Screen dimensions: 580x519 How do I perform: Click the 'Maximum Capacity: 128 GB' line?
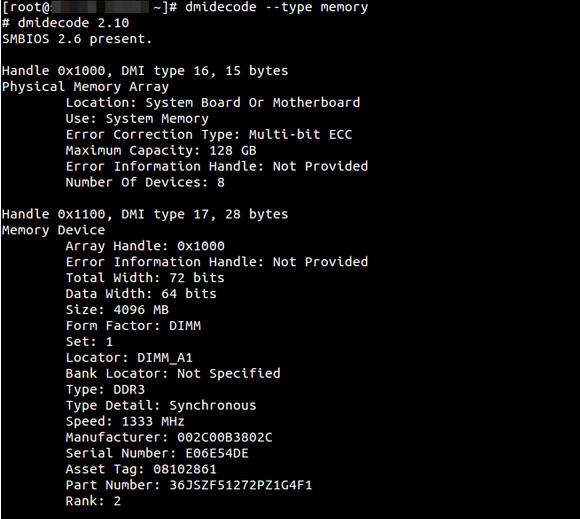(161, 151)
